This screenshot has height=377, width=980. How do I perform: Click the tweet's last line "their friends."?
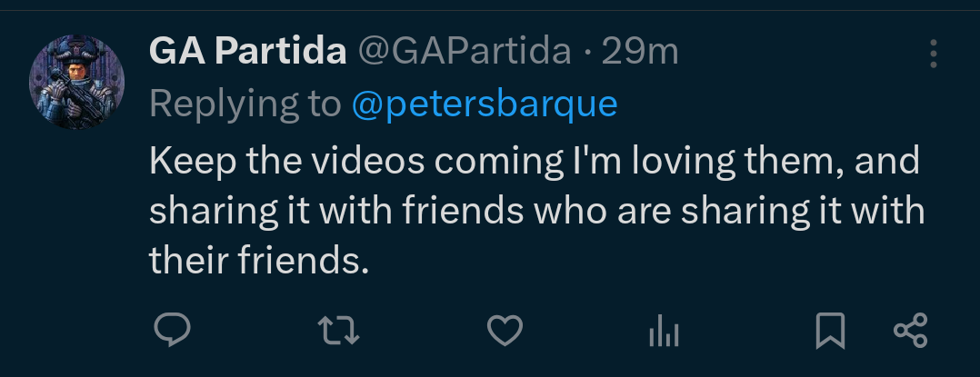point(260,262)
